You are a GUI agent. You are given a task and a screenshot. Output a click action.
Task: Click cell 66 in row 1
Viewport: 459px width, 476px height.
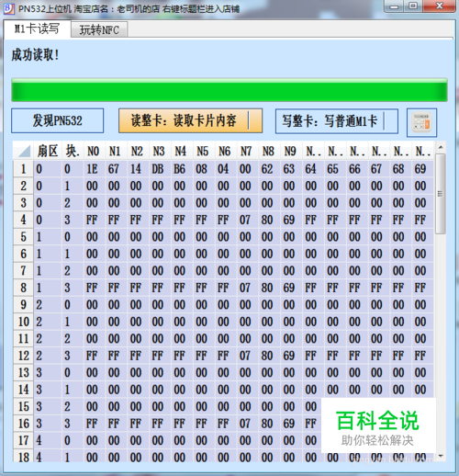pos(357,169)
